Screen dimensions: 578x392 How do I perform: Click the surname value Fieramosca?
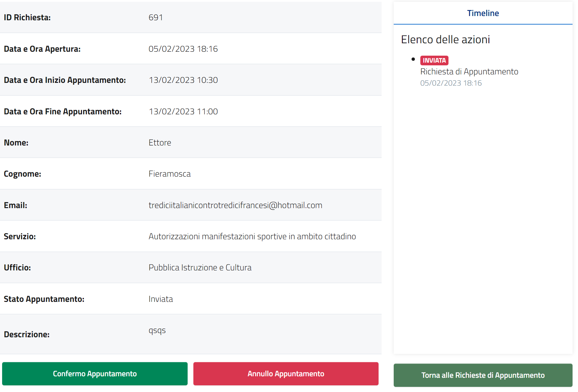169,174
